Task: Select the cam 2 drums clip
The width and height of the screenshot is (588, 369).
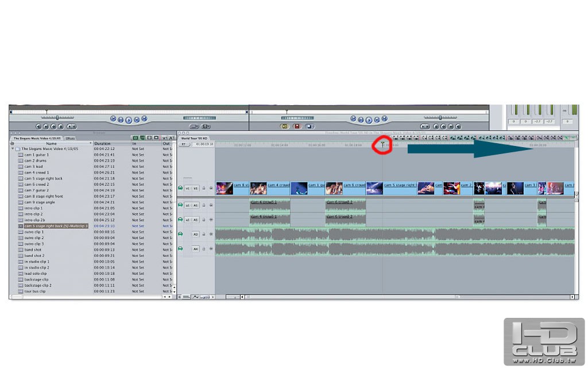Action: click(x=35, y=161)
